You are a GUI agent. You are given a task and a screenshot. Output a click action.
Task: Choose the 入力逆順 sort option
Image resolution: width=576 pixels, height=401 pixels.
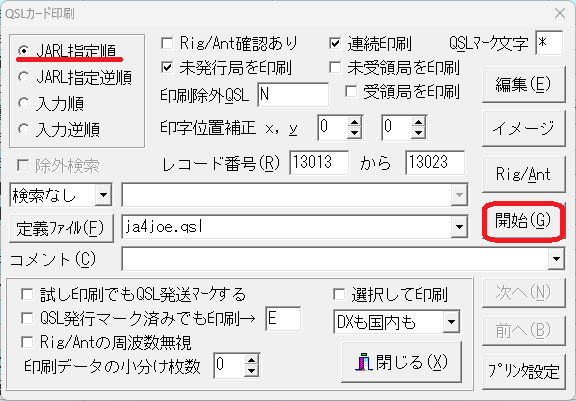click(x=24, y=129)
